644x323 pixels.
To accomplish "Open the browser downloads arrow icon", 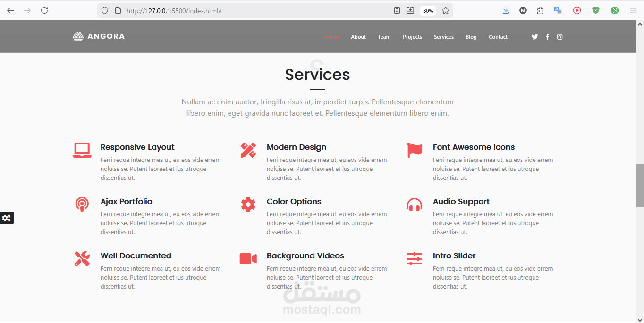I will (506, 10).
